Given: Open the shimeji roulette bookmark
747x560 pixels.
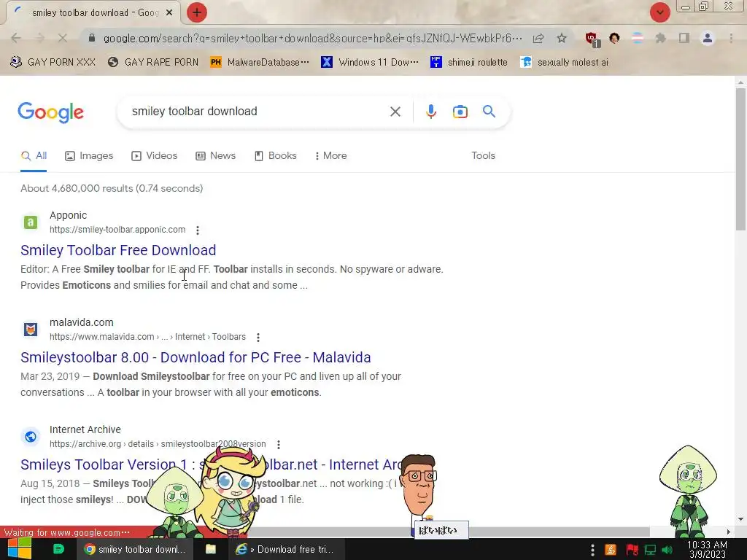Looking at the screenshot, I should (469, 63).
